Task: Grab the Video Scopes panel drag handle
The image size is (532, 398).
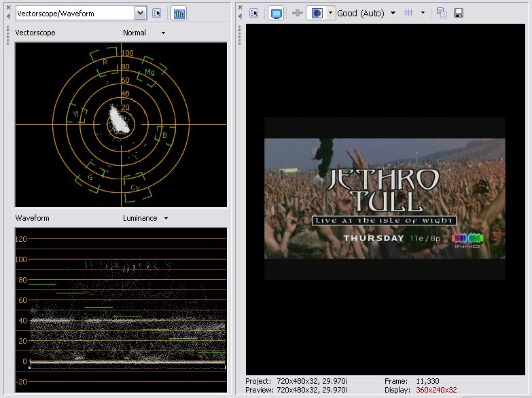Action: pyautogui.click(x=8, y=35)
